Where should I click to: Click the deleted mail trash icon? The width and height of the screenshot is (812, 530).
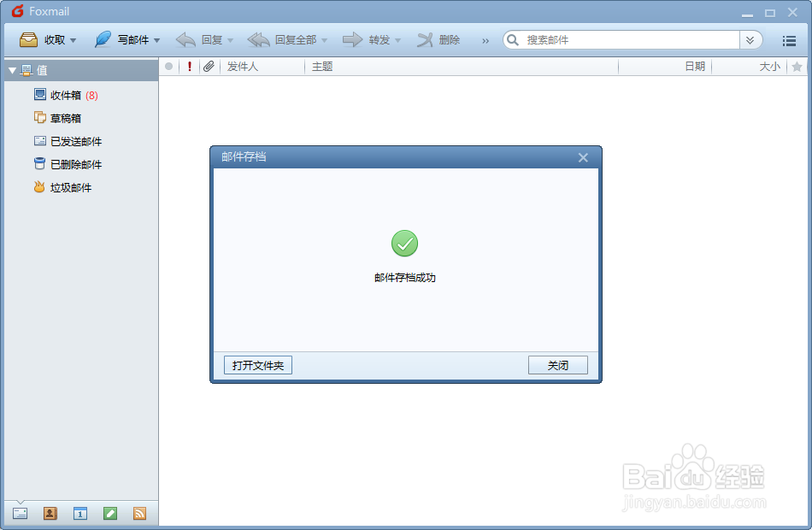pos(40,164)
